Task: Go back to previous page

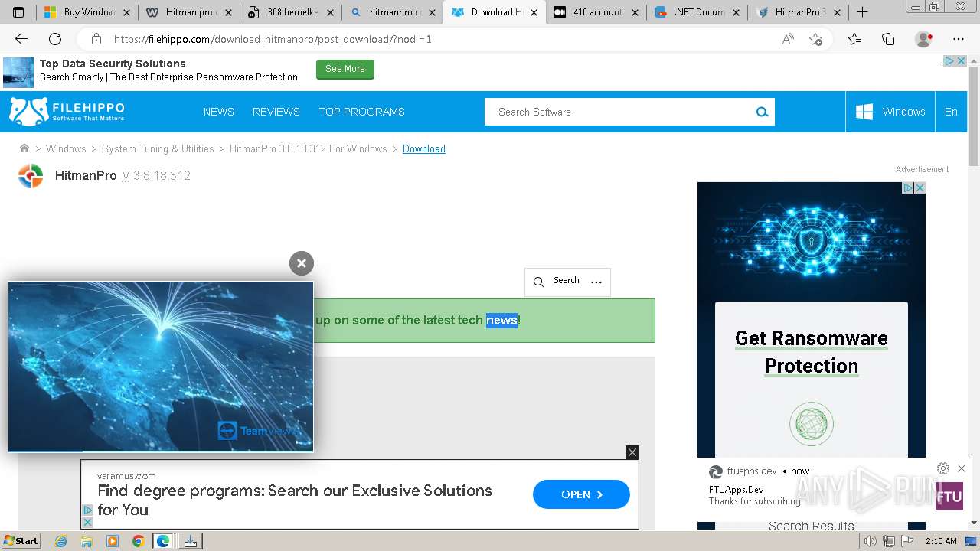Action: coord(21,39)
